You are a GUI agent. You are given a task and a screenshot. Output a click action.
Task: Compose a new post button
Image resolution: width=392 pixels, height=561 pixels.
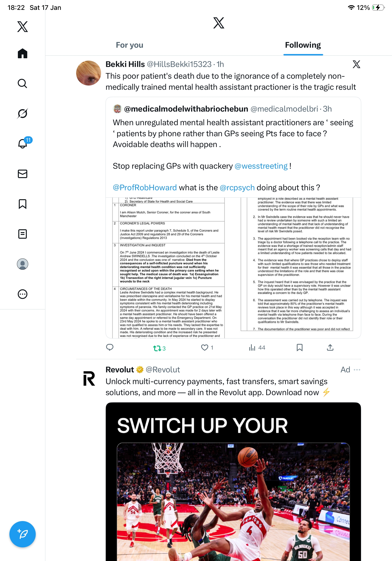[x=23, y=534]
